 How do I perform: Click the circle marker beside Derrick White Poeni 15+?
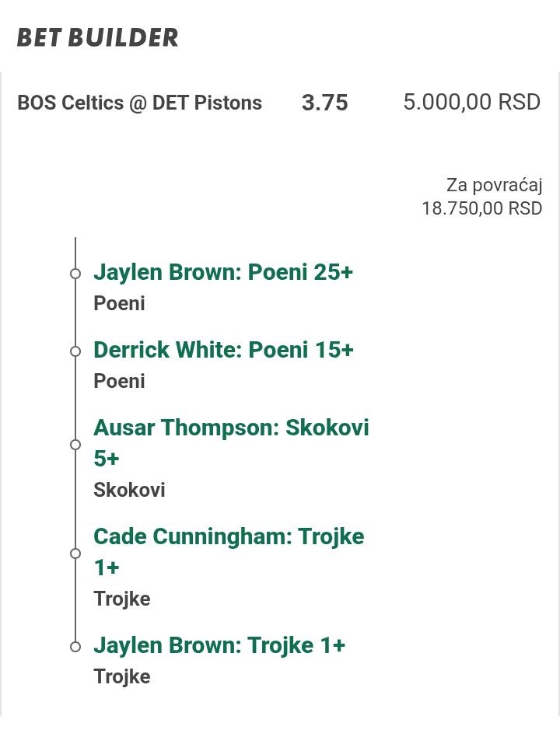(75, 351)
